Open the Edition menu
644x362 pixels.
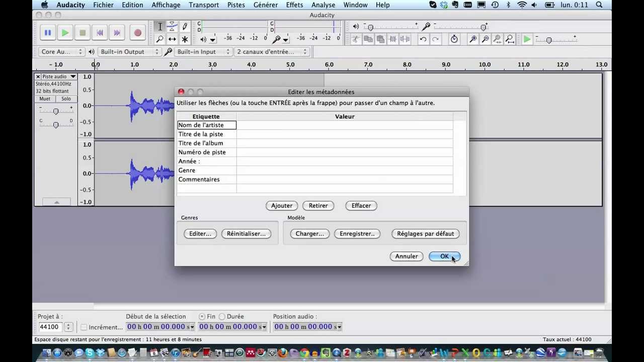coord(132,5)
